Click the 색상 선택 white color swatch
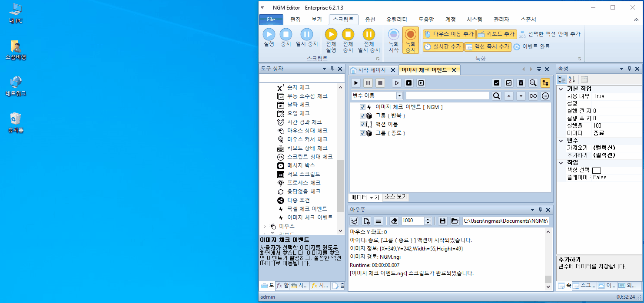 (x=596, y=170)
